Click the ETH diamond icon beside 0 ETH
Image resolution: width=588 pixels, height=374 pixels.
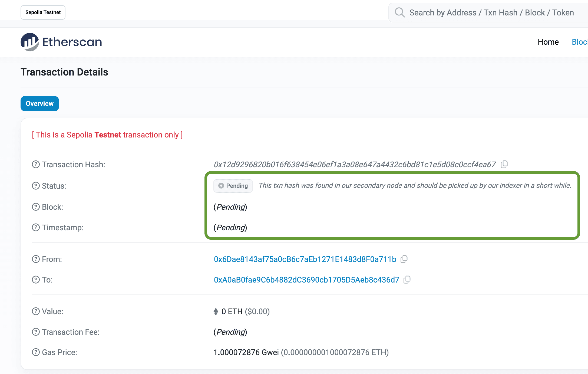pos(216,311)
